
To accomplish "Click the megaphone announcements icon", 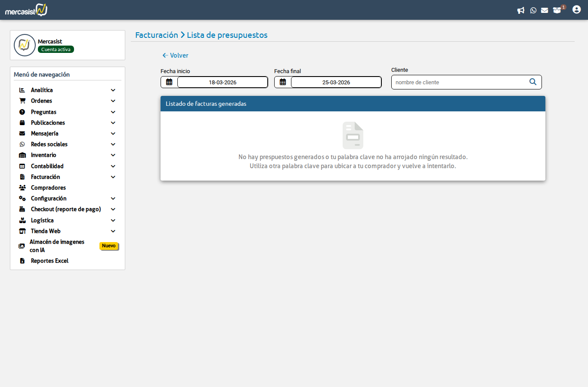I will (521, 10).
